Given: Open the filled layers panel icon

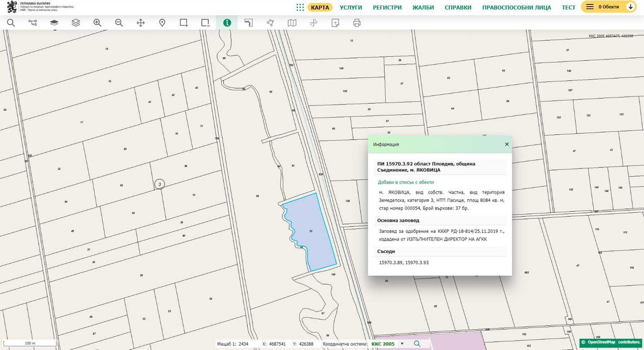Looking at the screenshot, I should click(54, 23).
